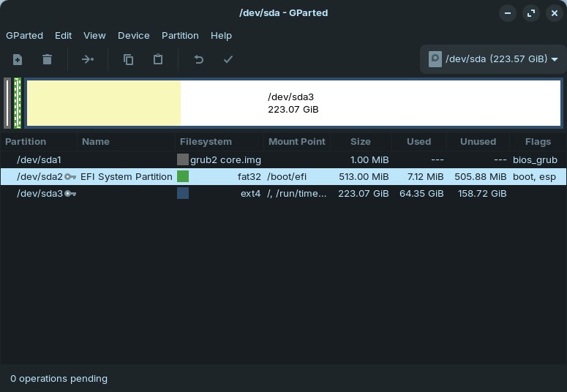Open the GParted menu
Image resolution: width=567 pixels, height=392 pixels.
[x=24, y=35]
